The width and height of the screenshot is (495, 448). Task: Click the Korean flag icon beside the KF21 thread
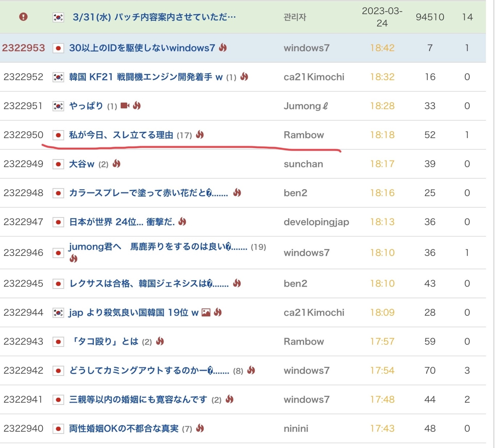point(59,77)
